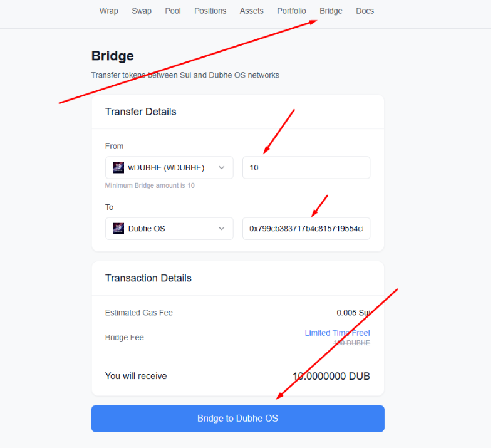Open the To network selector showing Dubhe OS

pyautogui.click(x=169, y=229)
